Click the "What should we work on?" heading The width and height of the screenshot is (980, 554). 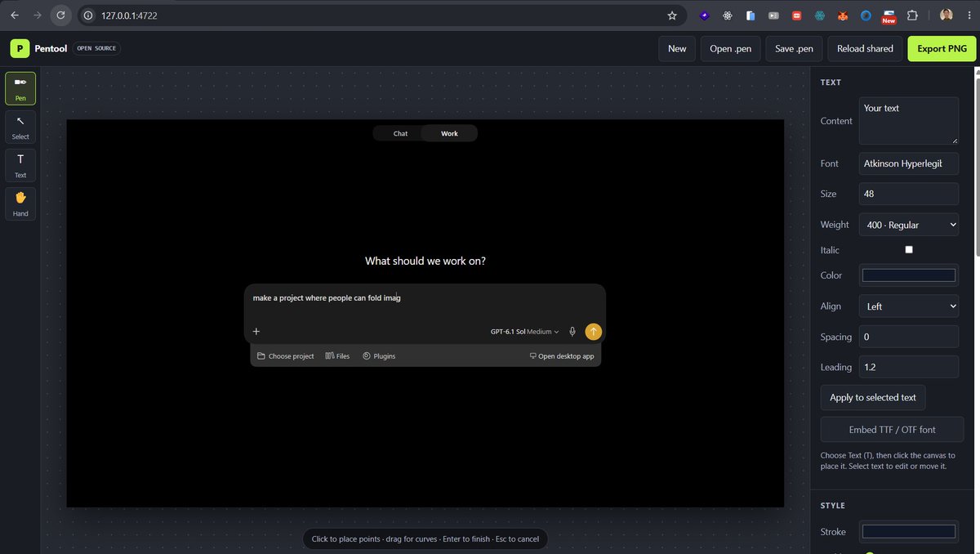click(425, 261)
